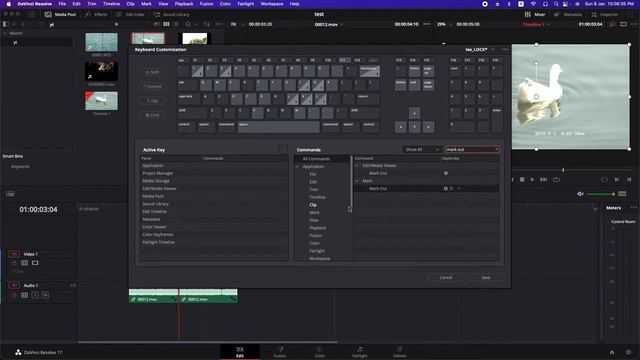Open the Metadata panel
640x360 pixels.
[x=568, y=14]
